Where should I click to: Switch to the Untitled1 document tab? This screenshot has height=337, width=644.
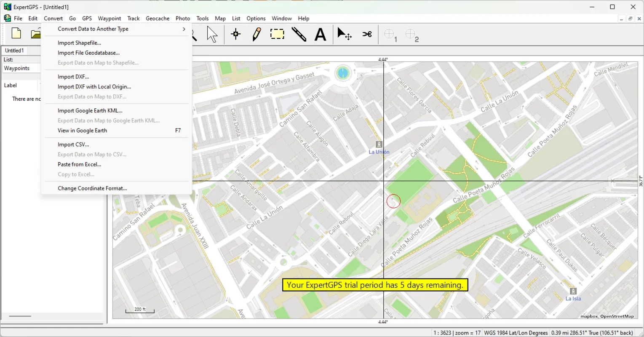[x=15, y=51]
